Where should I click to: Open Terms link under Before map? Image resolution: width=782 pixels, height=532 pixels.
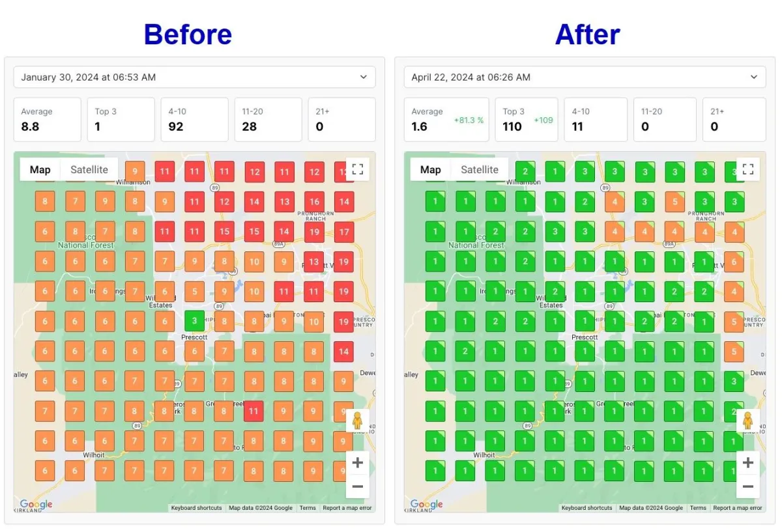pos(308,508)
